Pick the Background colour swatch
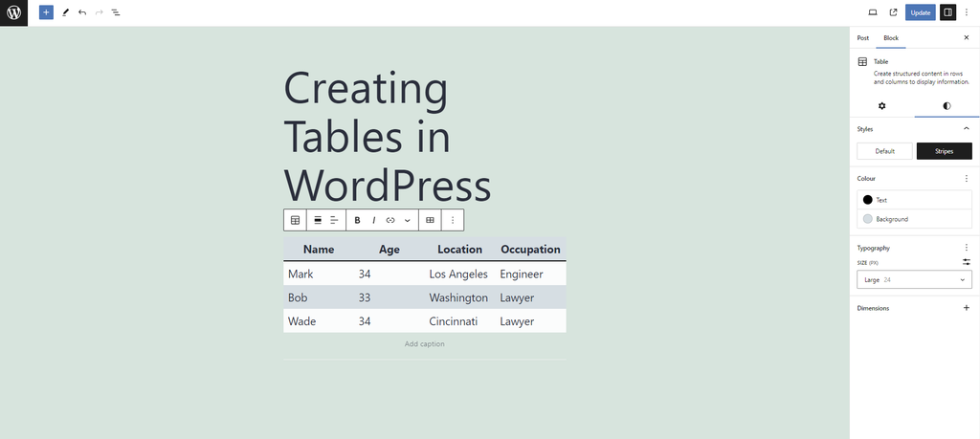 867,219
